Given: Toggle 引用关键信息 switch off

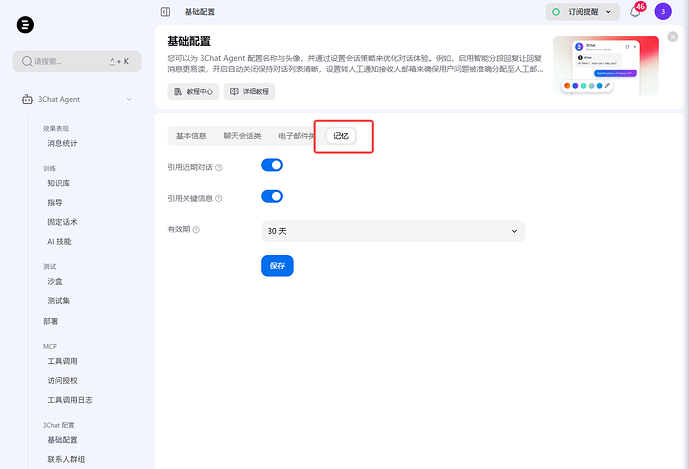Looking at the screenshot, I should (272, 196).
